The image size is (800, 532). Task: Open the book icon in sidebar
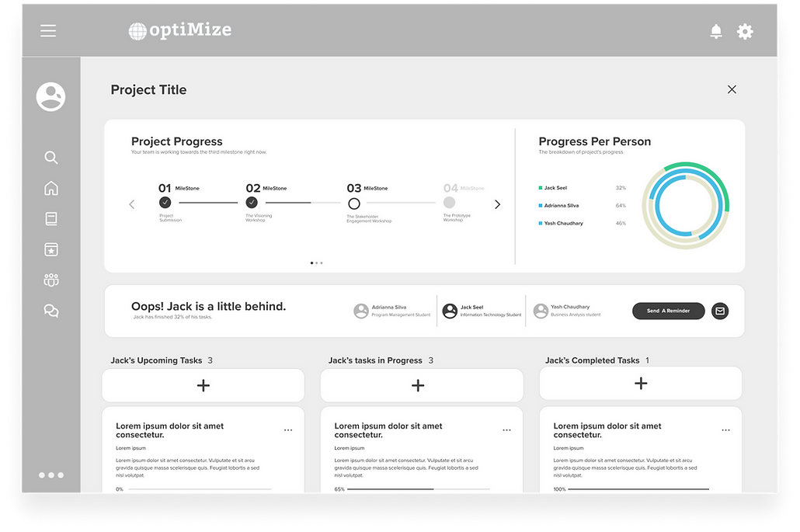pyautogui.click(x=51, y=219)
